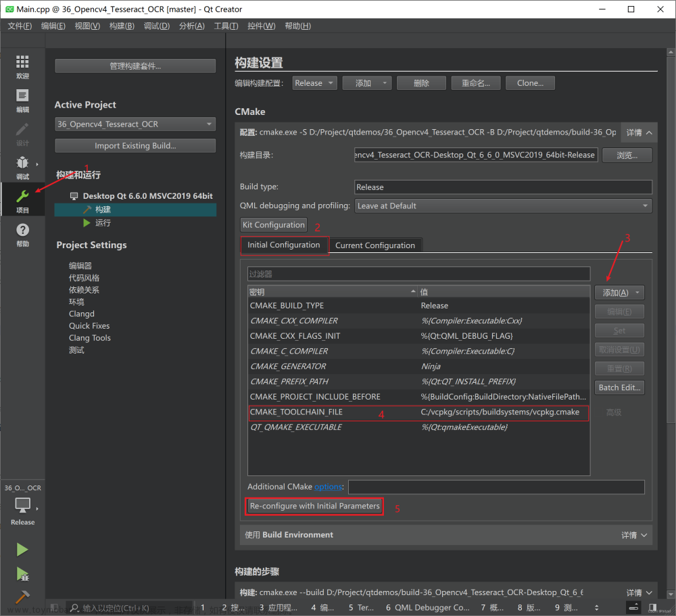676x616 pixels.
Task: Click the 过滤器 filter field
Action: [418, 274]
